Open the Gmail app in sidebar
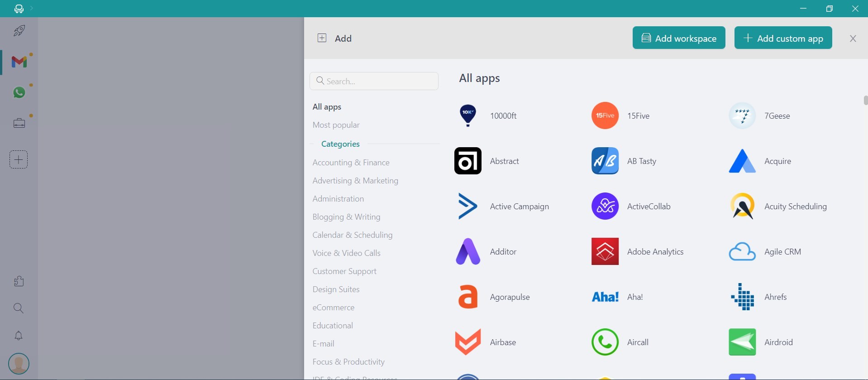Viewport: 868px width, 380px height. tap(19, 62)
